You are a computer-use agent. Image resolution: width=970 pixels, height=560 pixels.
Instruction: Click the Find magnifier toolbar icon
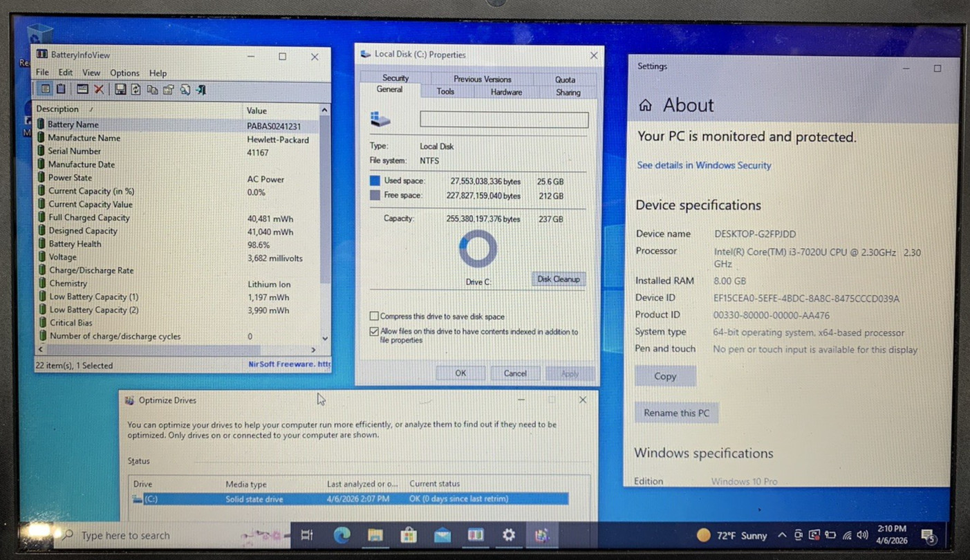tap(185, 89)
